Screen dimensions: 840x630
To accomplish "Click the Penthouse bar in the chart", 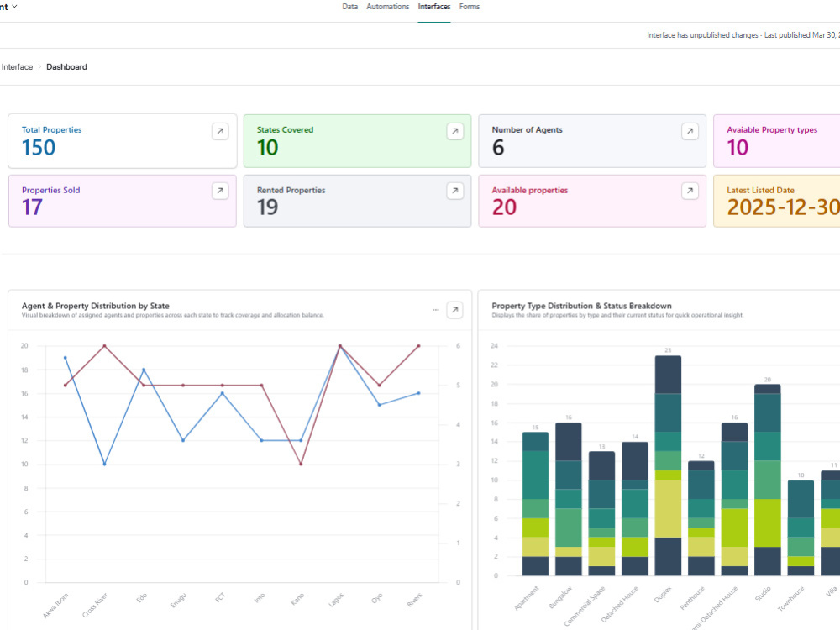I will (701, 518).
